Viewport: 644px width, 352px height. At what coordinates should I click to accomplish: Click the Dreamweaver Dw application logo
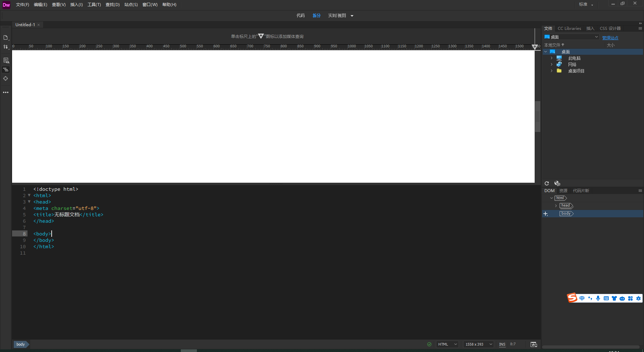(6, 5)
